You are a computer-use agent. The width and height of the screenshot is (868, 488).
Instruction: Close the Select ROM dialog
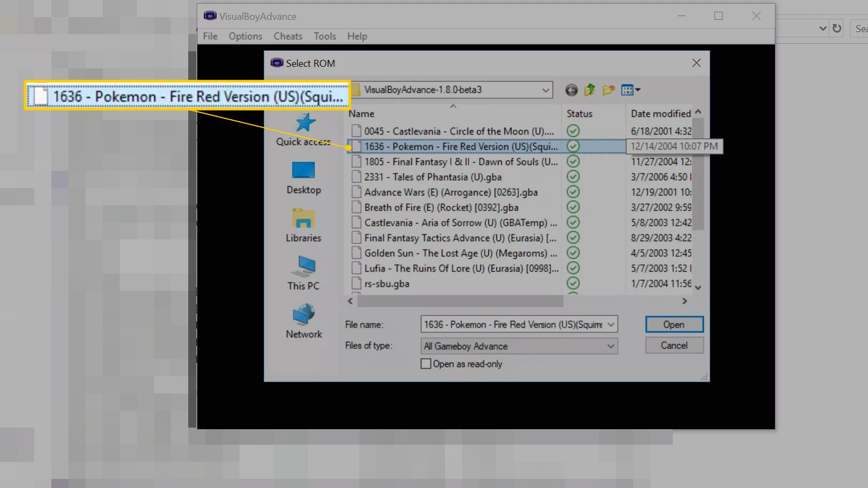point(696,63)
